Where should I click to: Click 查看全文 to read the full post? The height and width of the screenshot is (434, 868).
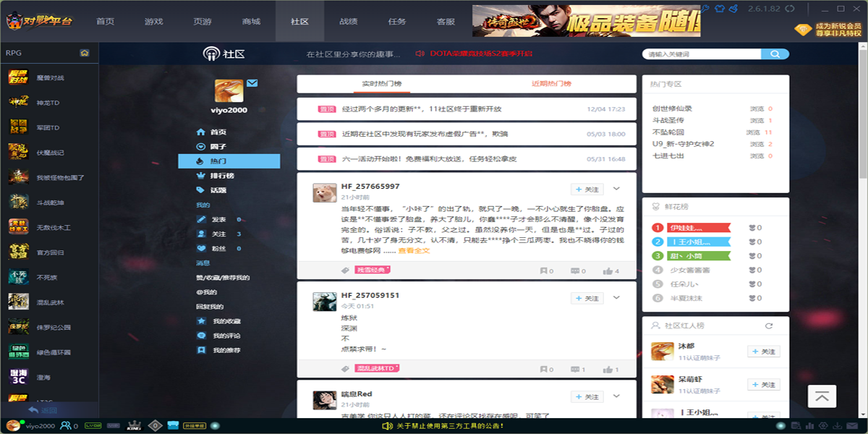414,250
